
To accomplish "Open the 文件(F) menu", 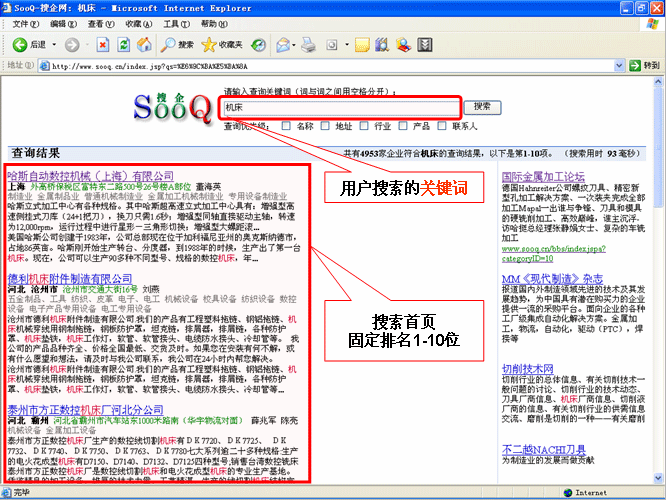I will tap(26, 24).
